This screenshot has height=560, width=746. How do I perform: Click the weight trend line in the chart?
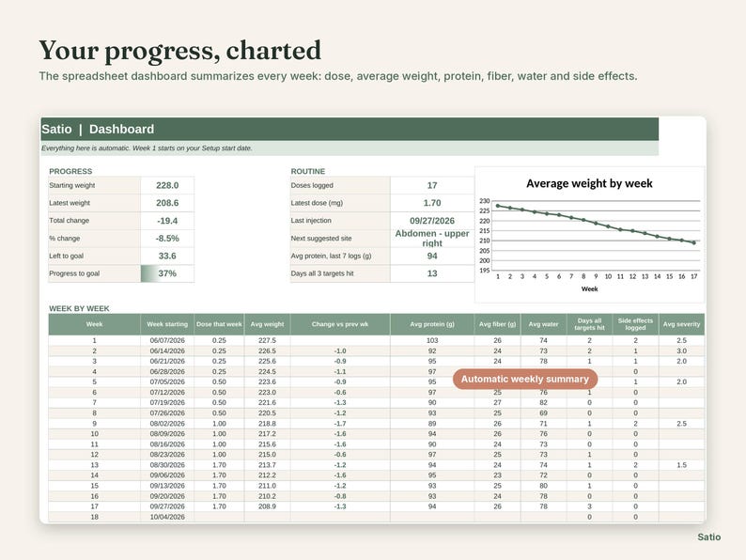(x=596, y=223)
